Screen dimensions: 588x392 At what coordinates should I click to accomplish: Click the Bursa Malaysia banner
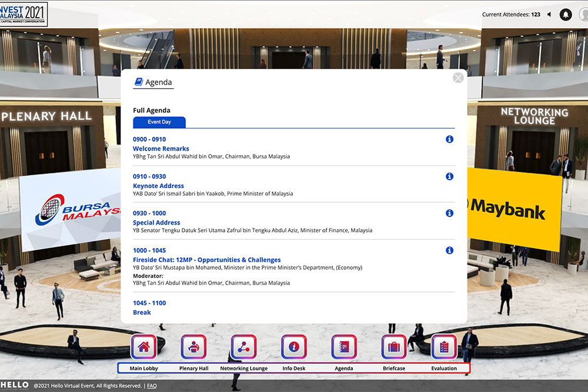pyautogui.click(x=71, y=210)
